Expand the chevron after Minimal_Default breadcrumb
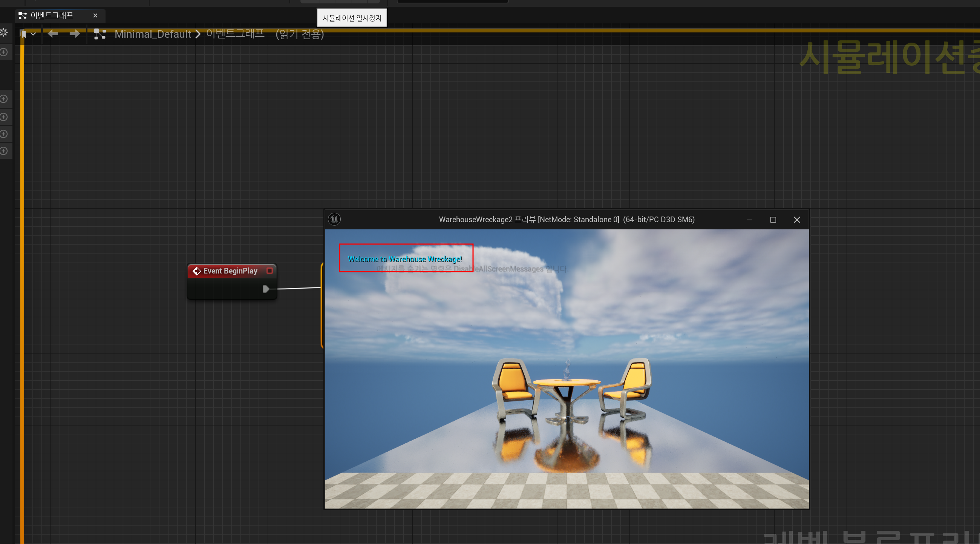This screenshot has width=980, height=544. [x=198, y=34]
